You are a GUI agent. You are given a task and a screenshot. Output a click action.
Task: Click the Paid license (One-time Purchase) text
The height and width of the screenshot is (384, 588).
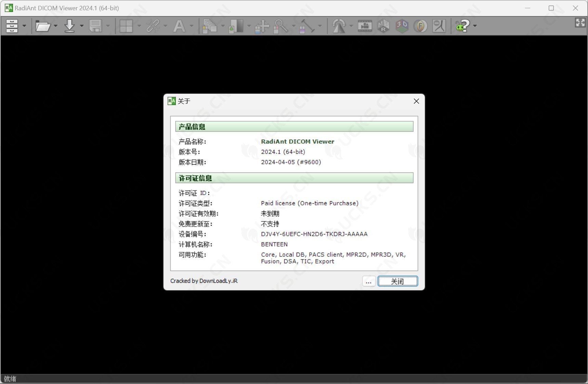[310, 203]
